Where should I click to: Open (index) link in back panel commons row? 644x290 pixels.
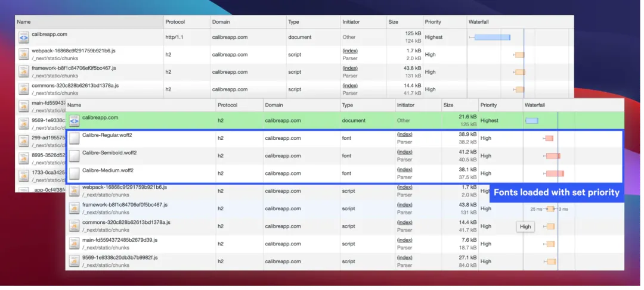click(350, 86)
